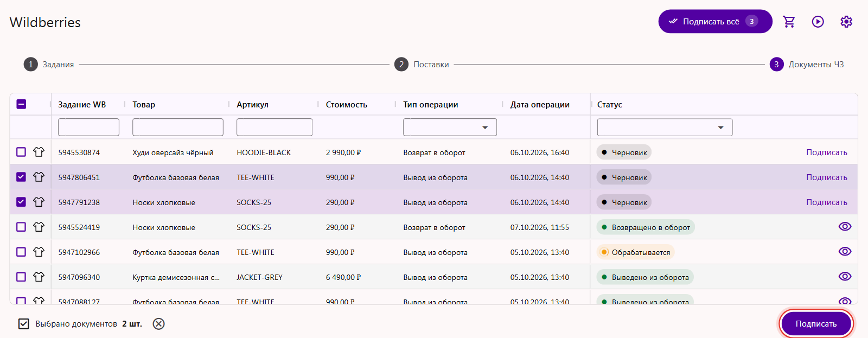The height and width of the screenshot is (338, 868).
Task: Open the 'Статус' filter dropdown
Action: point(665,127)
